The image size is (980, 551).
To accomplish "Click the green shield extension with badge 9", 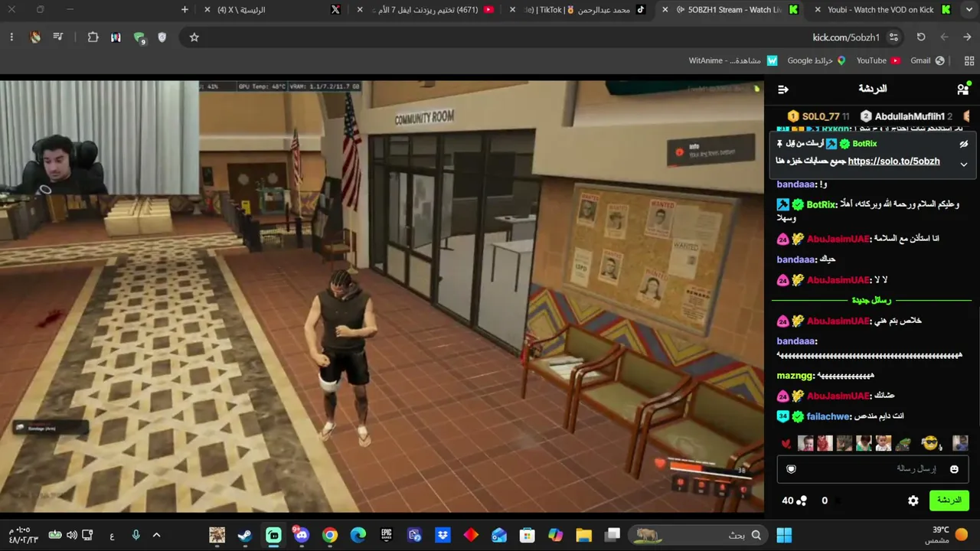I will click(139, 37).
